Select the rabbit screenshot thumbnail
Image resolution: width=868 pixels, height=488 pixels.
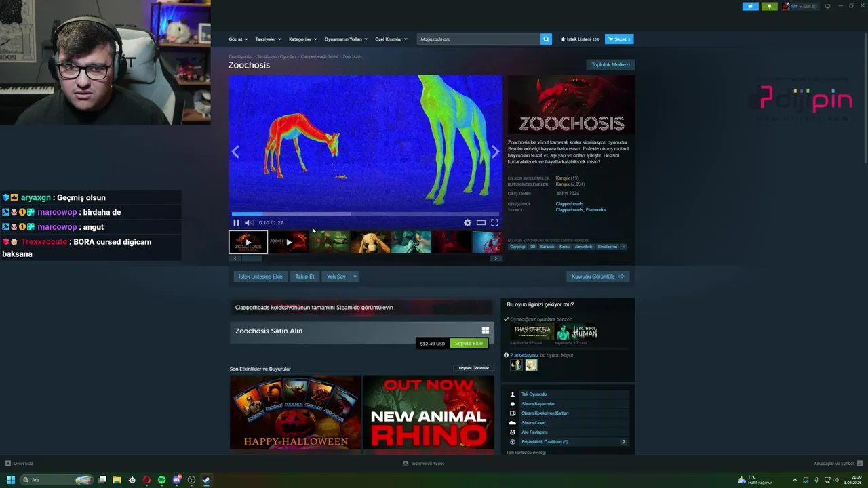click(370, 242)
